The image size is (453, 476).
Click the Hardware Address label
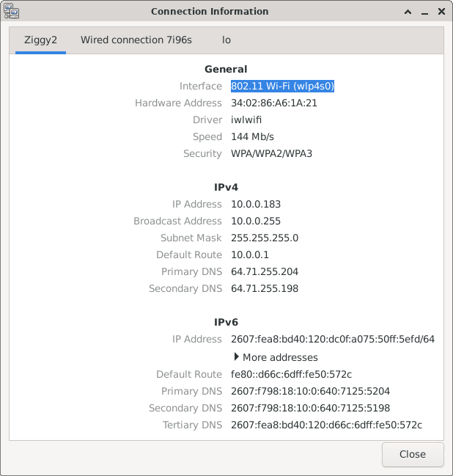click(x=178, y=103)
